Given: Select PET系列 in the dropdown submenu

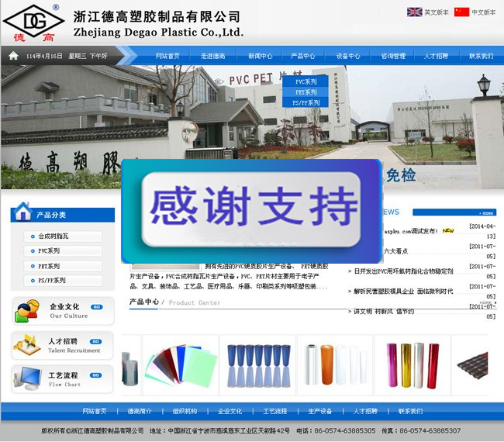Looking at the screenshot, I should click(306, 92).
